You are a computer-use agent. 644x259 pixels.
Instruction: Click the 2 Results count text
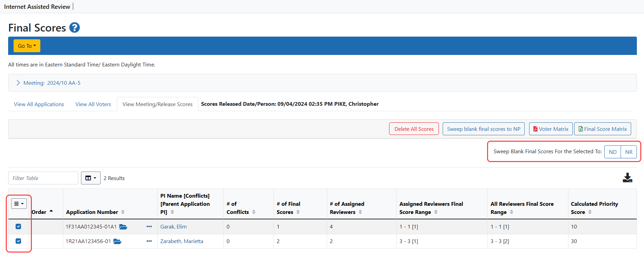(x=114, y=178)
